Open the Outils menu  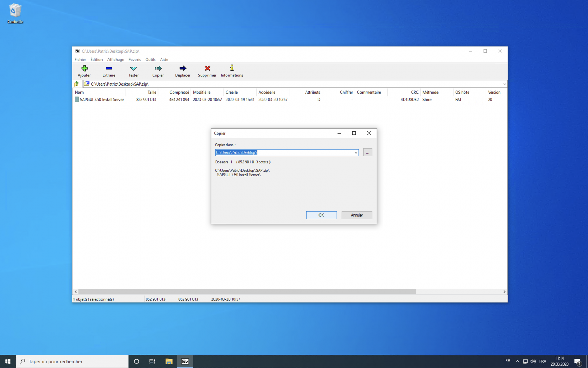pyautogui.click(x=150, y=59)
